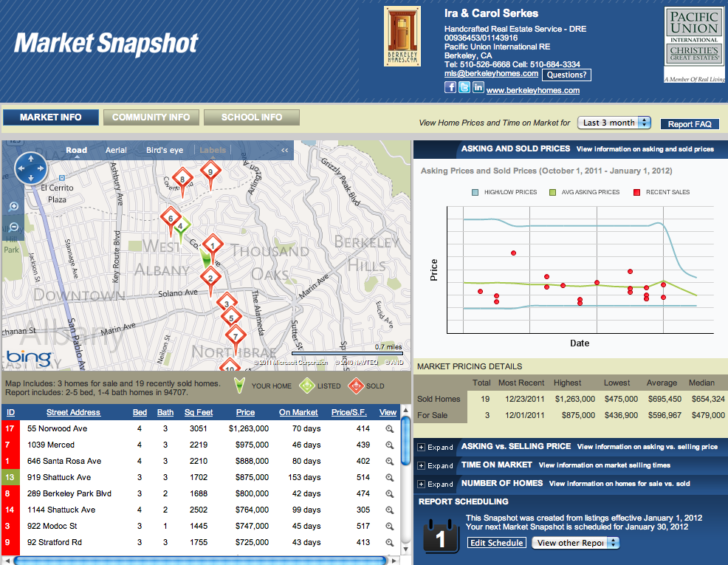
Task: Click the map zoom-out magnifier icon
Action: [x=13, y=227]
